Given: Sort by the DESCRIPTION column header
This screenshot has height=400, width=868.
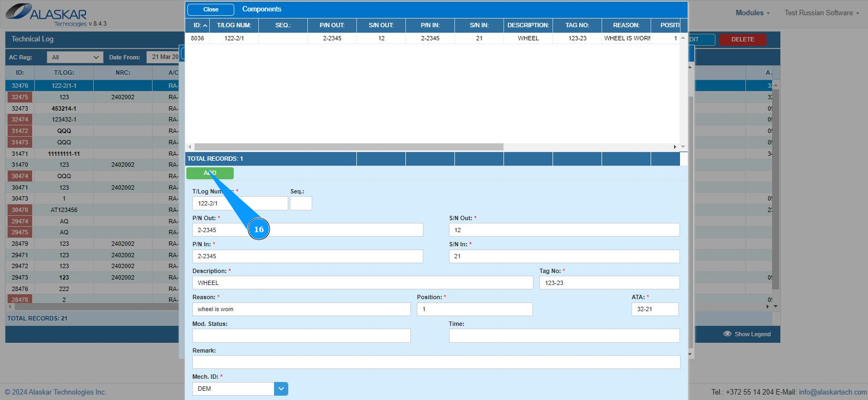Looking at the screenshot, I should coord(528,26).
